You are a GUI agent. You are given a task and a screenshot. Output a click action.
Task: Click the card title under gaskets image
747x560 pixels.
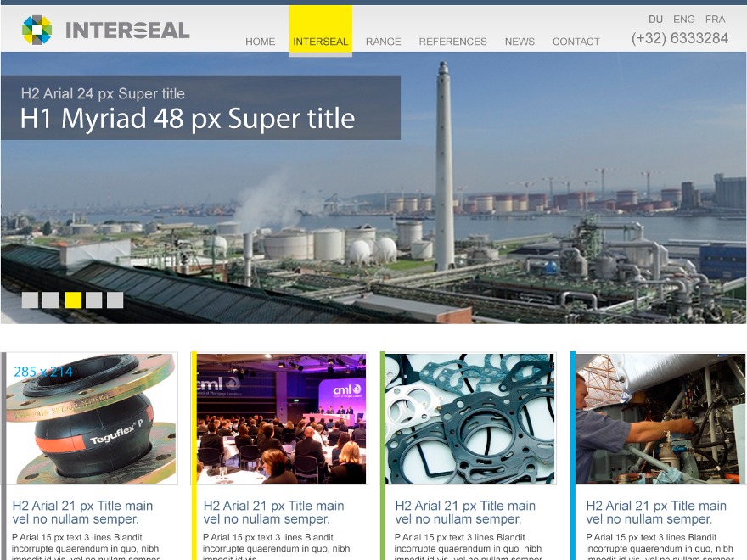click(x=465, y=512)
